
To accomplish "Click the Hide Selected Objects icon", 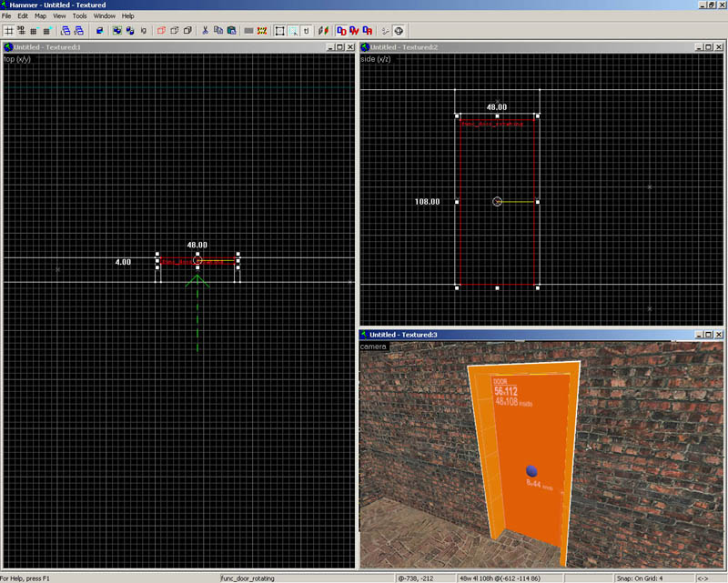I will [x=161, y=31].
